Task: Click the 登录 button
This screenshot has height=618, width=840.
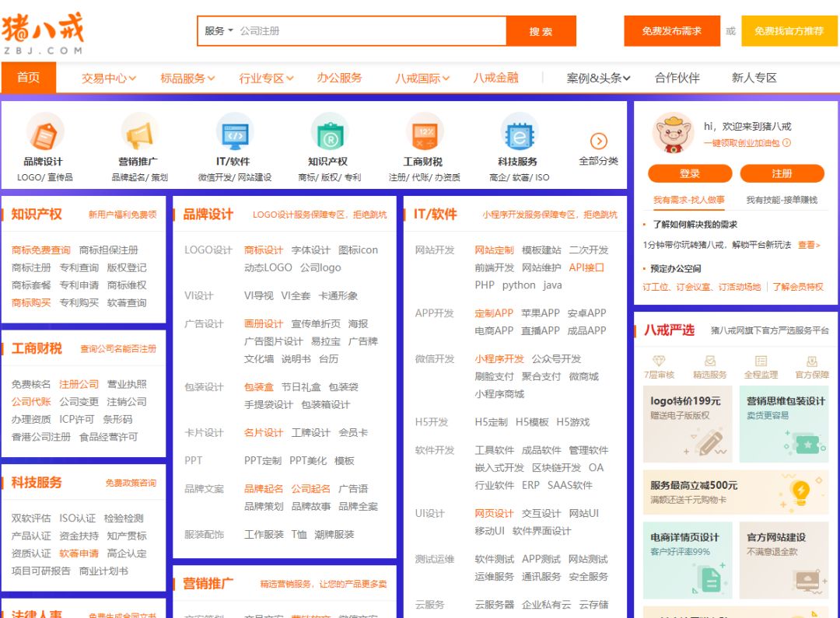Action: [689, 173]
